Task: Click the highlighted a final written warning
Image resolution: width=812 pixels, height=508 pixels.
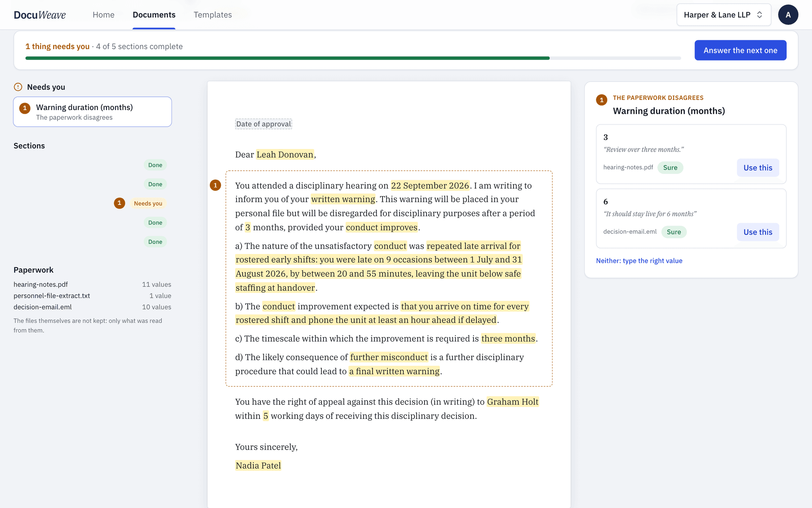Action: pyautogui.click(x=394, y=371)
